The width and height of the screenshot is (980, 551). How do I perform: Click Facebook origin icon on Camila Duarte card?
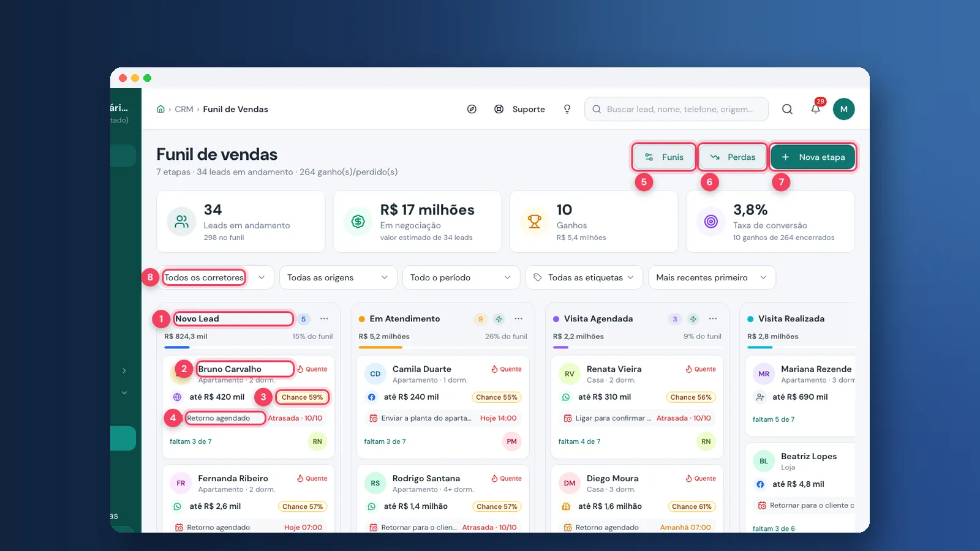tap(372, 397)
